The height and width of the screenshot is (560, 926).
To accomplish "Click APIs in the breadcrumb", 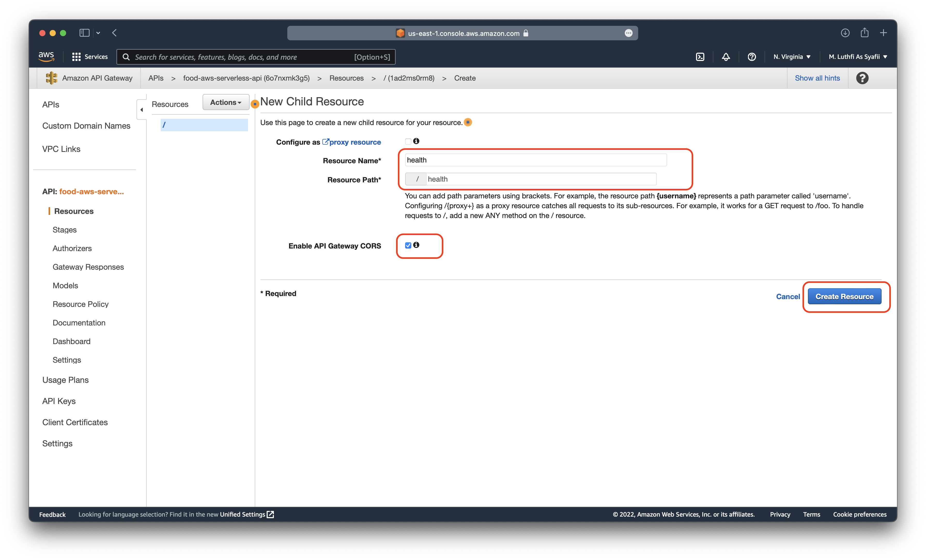I will point(156,78).
